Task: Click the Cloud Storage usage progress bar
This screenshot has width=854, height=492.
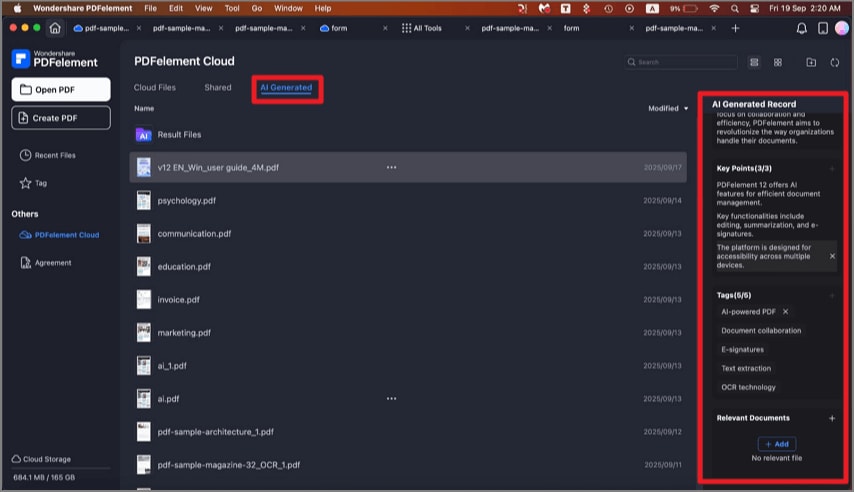Action: click(61, 468)
